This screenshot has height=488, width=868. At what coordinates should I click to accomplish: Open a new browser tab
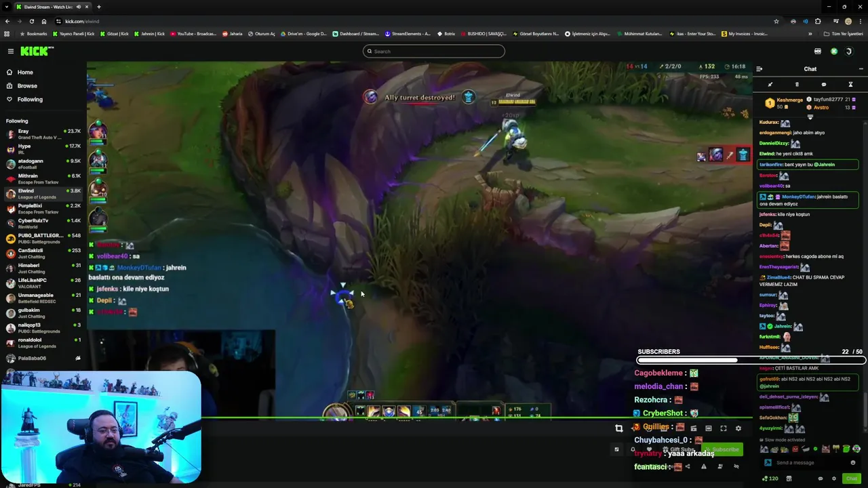99,7
